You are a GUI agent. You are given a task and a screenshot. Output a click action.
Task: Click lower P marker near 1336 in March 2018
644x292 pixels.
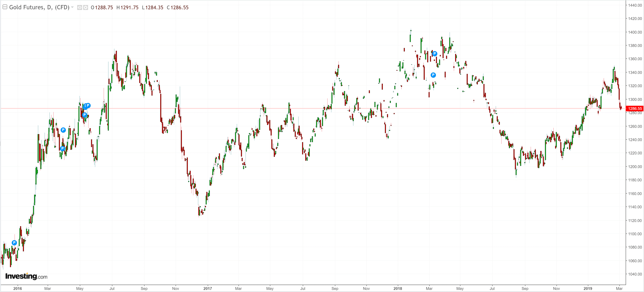(433, 75)
